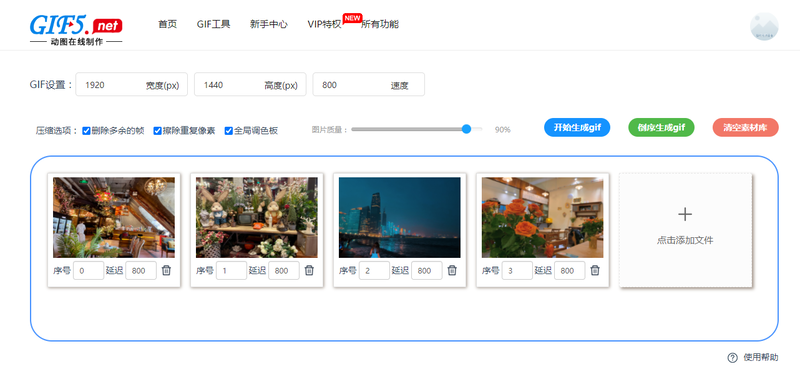
Task: Select the orange roses thumbnail
Action: click(x=542, y=217)
